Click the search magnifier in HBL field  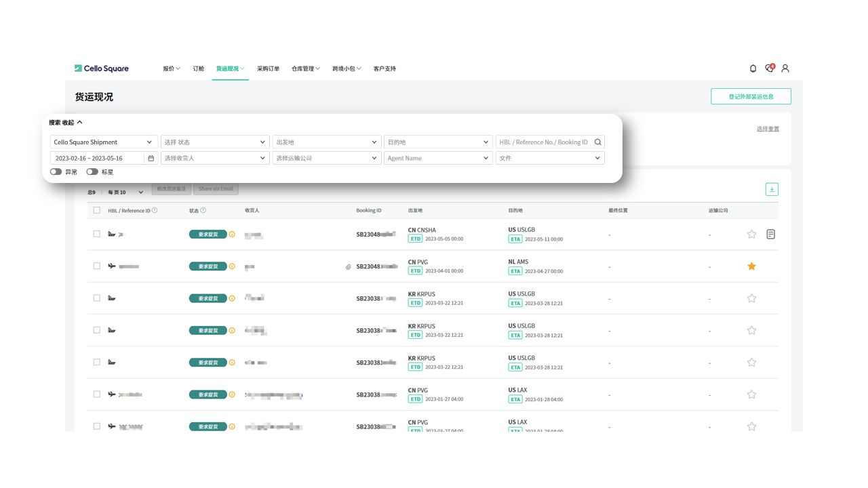[597, 142]
